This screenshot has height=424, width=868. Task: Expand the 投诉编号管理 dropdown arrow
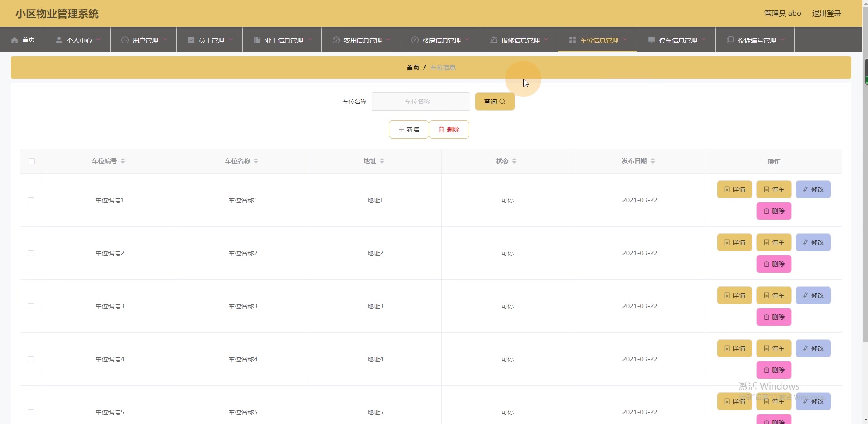pos(782,39)
